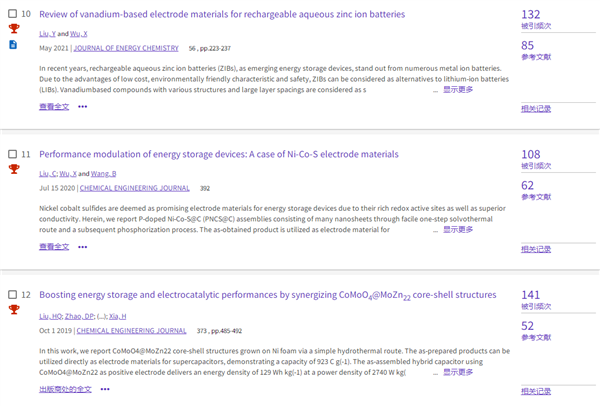This screenshot has height=406, width=600.
Task: Click the trophy icon on record 10
Action: coord(13,30)
